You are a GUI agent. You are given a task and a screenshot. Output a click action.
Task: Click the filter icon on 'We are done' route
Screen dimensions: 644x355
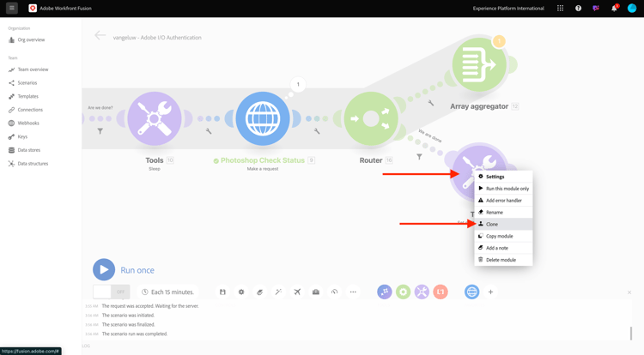click(419, 157)
